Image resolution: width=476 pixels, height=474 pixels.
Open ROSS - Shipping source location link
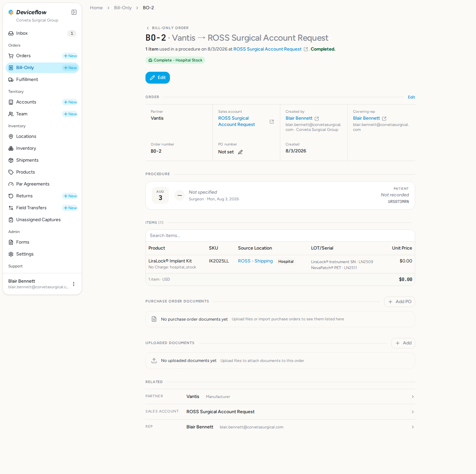[256, 261]
